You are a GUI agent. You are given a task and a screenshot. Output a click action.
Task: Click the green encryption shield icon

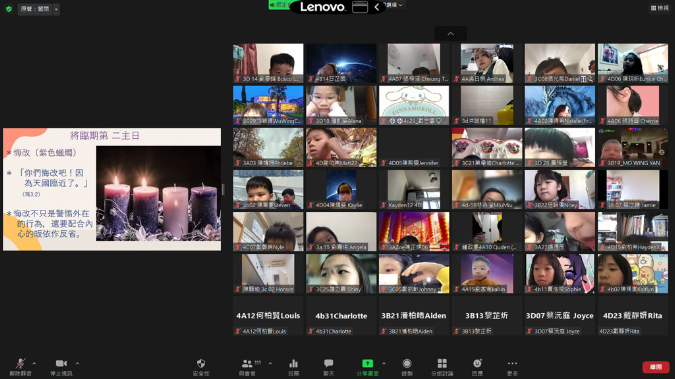(9, 9)
